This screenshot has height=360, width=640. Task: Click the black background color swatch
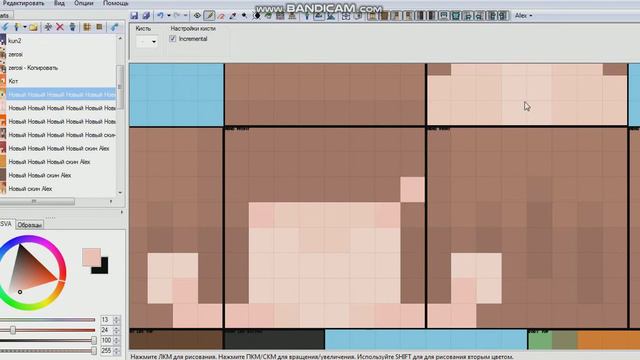click(103, 268)
